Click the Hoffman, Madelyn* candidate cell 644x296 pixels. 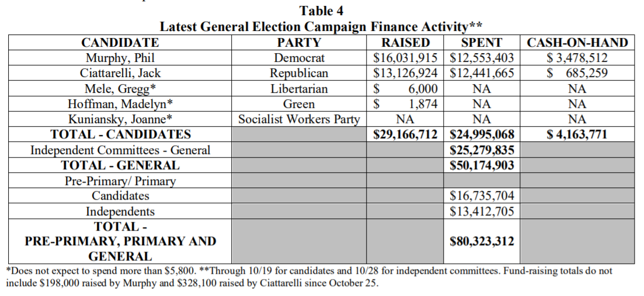tap(120, 104)
